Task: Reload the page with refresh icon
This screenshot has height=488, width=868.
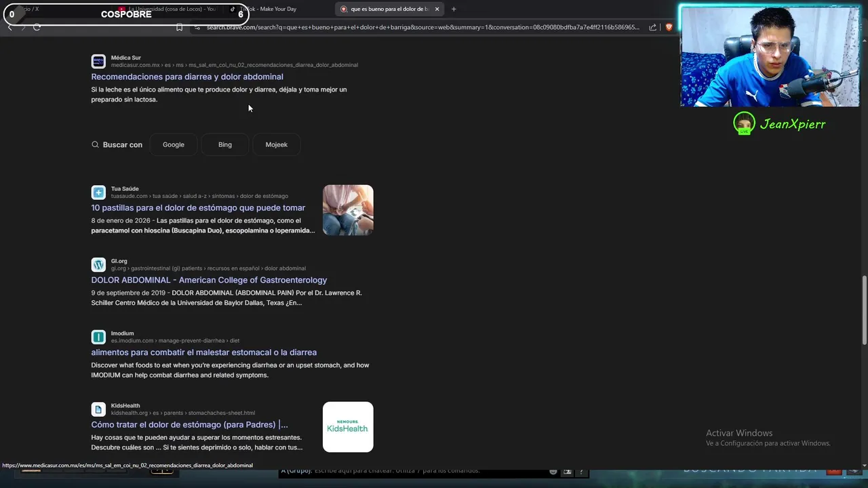Action: coord(37,27)
